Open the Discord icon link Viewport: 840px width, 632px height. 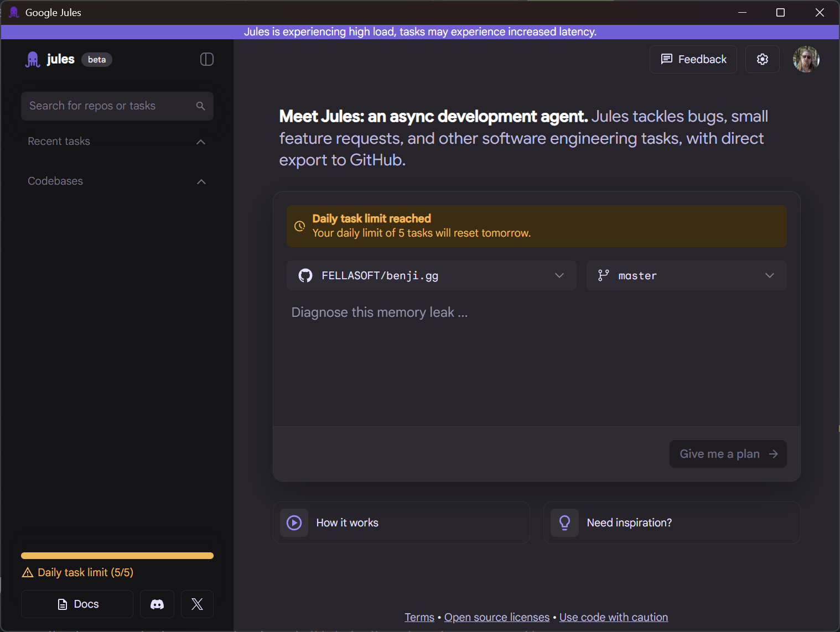point(157,604)
